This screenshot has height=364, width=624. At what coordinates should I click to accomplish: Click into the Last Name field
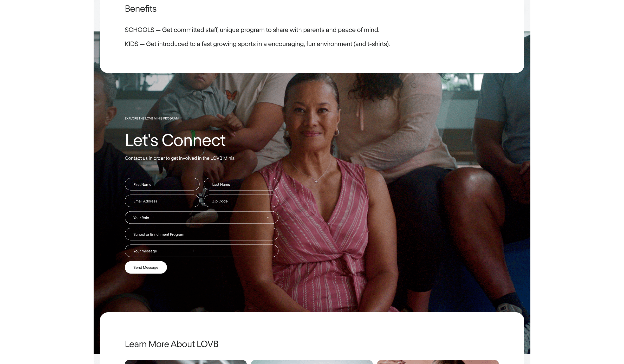point(241,184)
